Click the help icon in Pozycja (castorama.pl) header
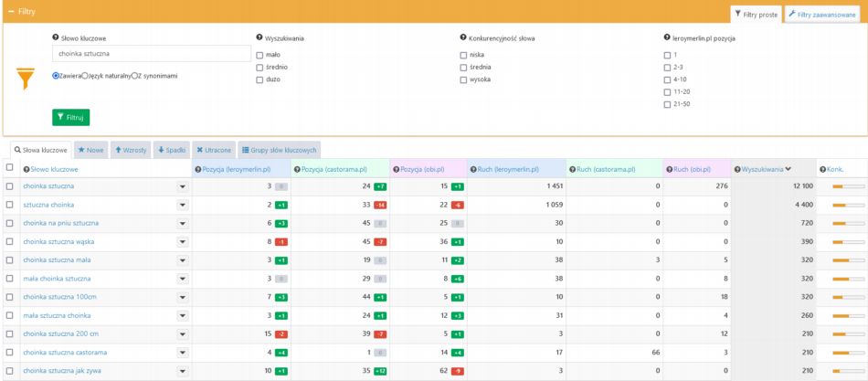 point(296,169)
